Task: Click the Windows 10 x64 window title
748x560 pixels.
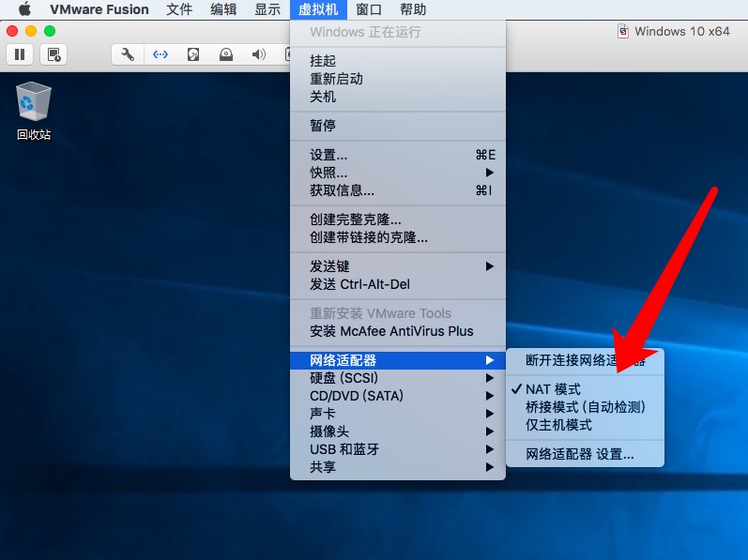Action: 681,32
